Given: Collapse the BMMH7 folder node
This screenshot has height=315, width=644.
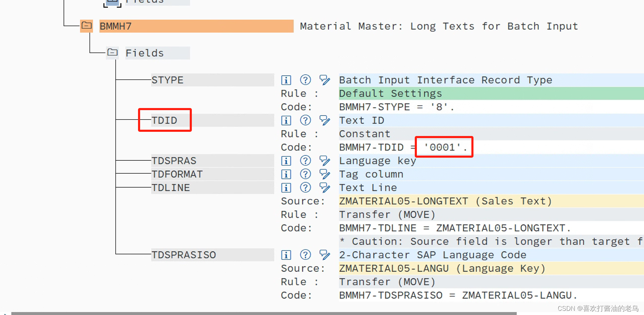Looking at the screenshot, I should click(x=86, y=26).
